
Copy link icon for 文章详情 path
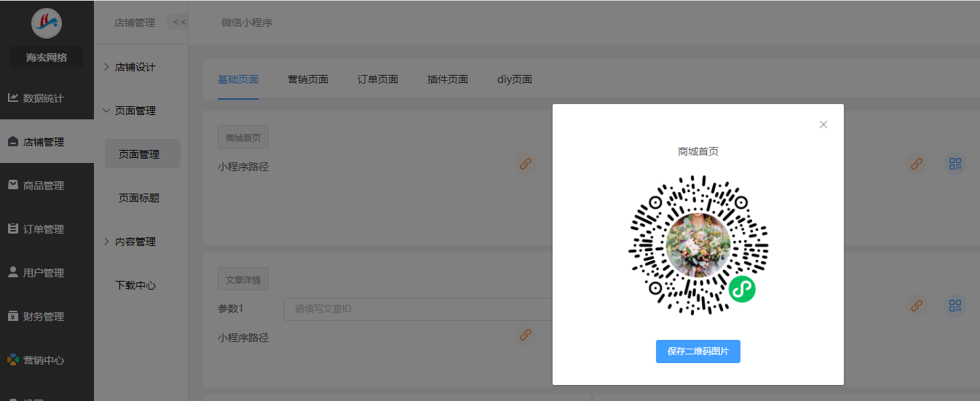[x=525, y=335]
